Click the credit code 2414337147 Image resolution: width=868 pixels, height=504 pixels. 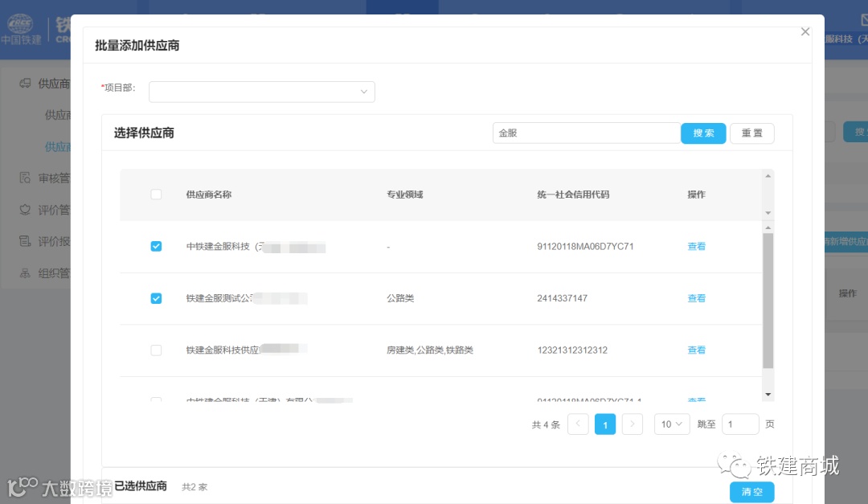(x=562, y=298)
